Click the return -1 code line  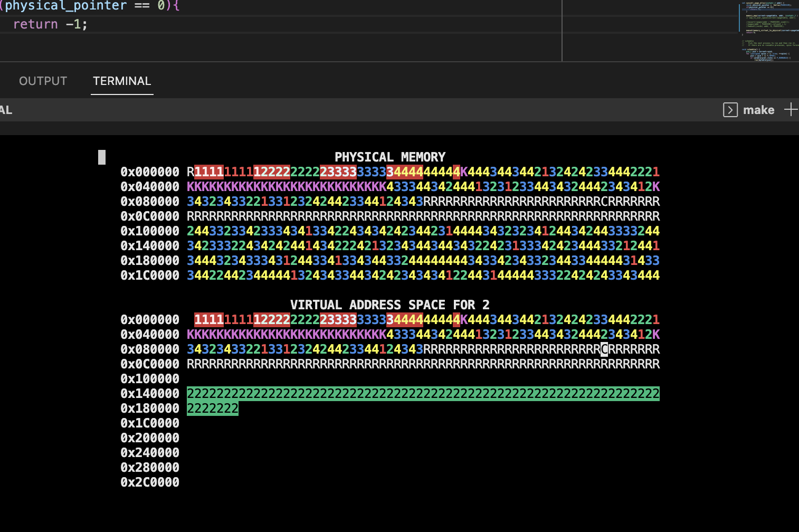50,24
